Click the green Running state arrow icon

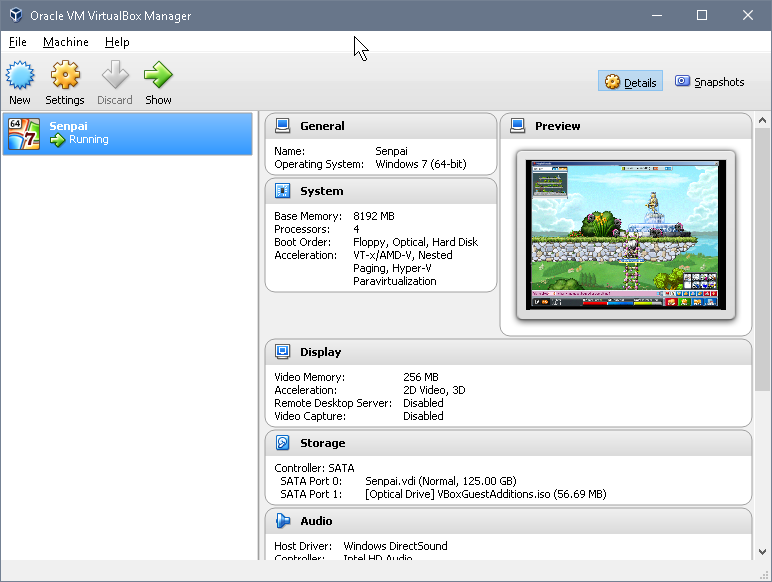click(x=58, y=140)
